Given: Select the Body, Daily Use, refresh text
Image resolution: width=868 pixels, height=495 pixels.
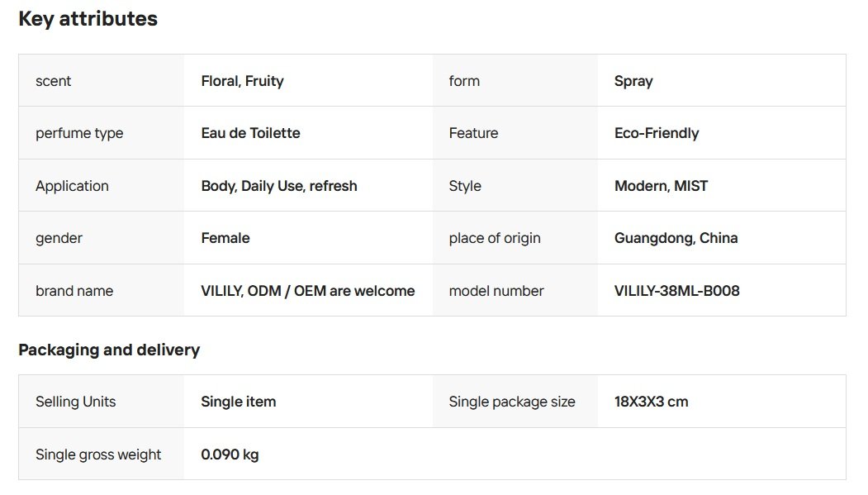Looking at the screenshot, I should 279,186.
